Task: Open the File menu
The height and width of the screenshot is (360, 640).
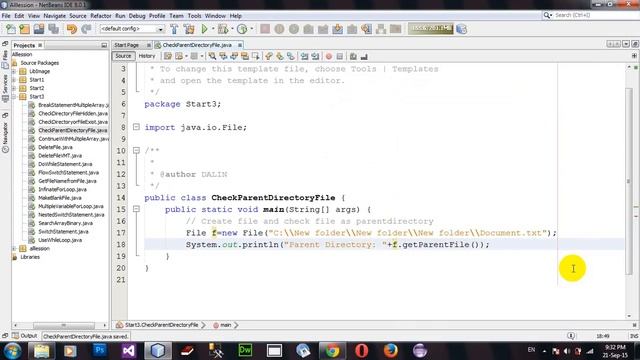Action: [x=6, y=16]
